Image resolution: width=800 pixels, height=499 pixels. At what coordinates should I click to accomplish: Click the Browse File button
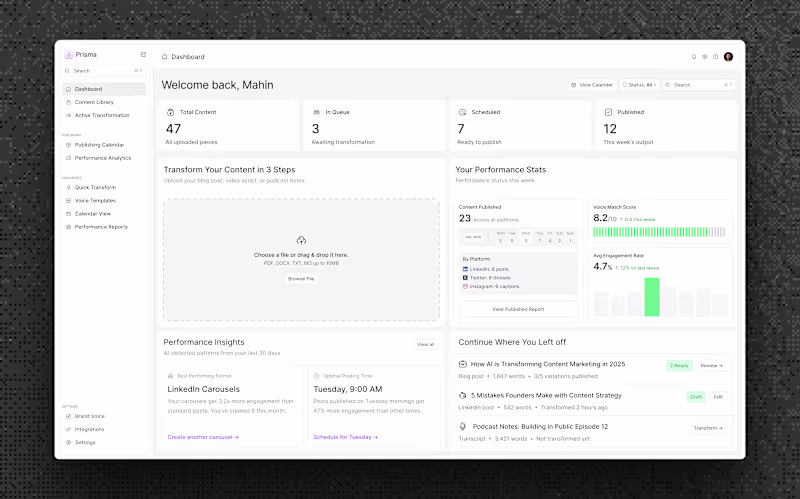tap(301, 279)
